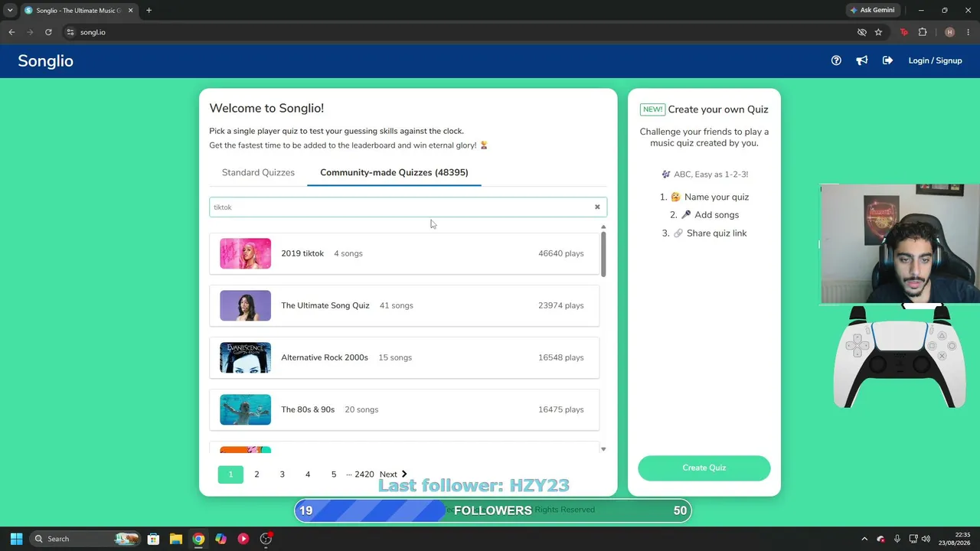Click the Chrome icon in the taskbar
The height and width of the screenshot is (551, 980).
(x=198, y=539)
